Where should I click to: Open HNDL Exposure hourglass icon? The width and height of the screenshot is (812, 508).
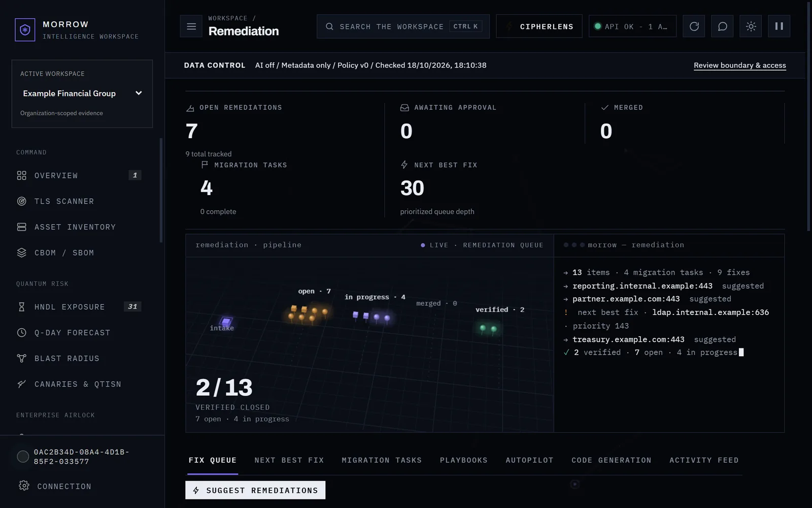click(x=22, y=307)
